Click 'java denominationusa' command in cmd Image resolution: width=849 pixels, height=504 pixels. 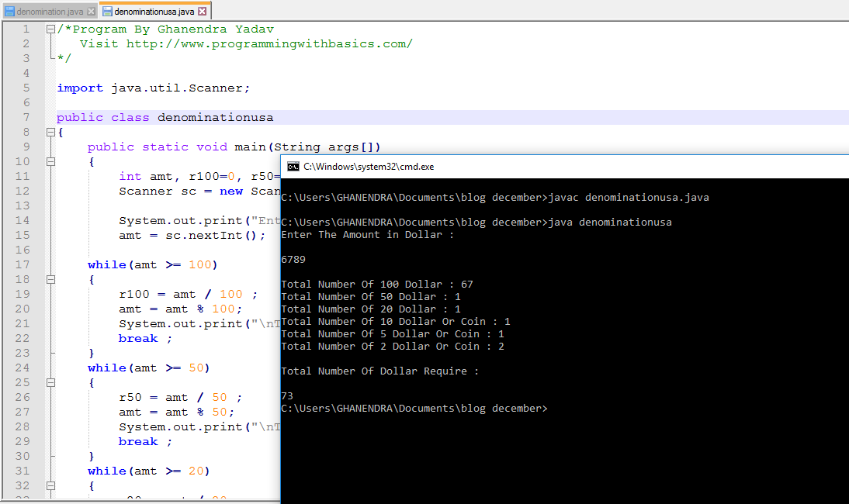click(610, 223)
